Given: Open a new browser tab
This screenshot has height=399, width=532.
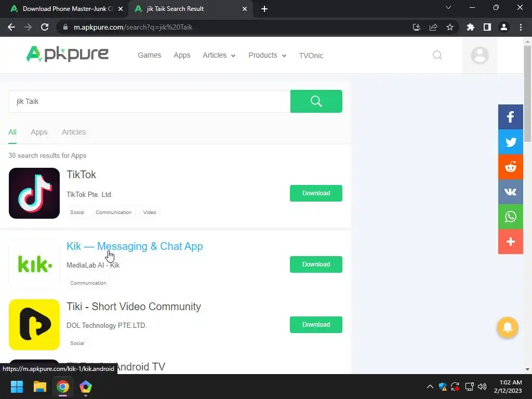Looking at the screenshot, I should 264,9.
